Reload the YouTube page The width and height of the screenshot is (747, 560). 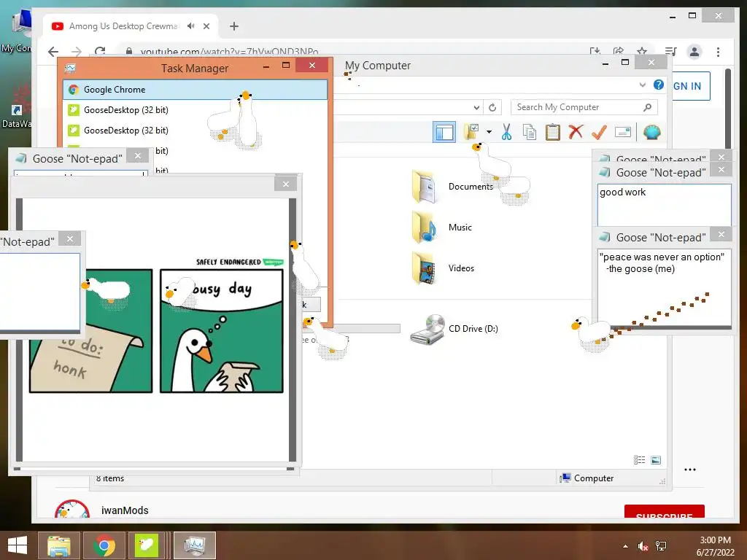click(x=100, y=52)
